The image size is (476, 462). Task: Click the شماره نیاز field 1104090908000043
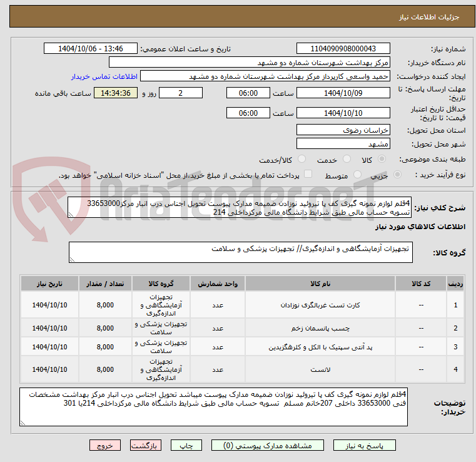point(343,49)
